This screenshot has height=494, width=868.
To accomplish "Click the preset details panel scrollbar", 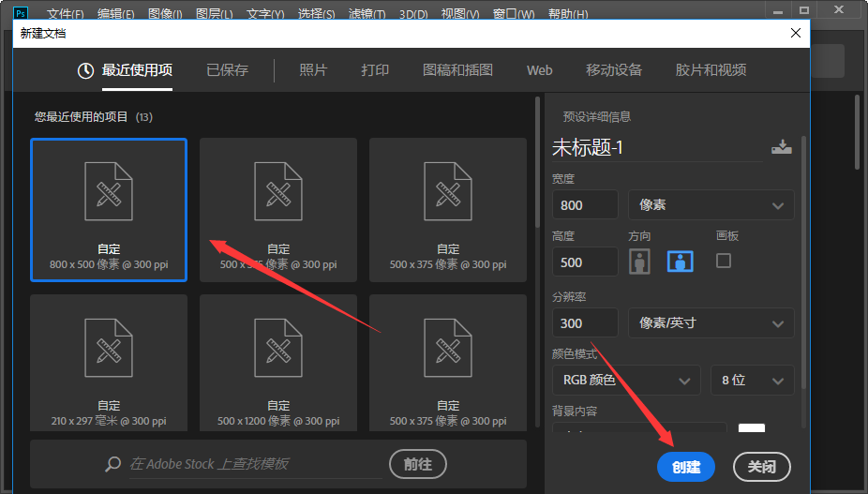I will coord(803,262).
